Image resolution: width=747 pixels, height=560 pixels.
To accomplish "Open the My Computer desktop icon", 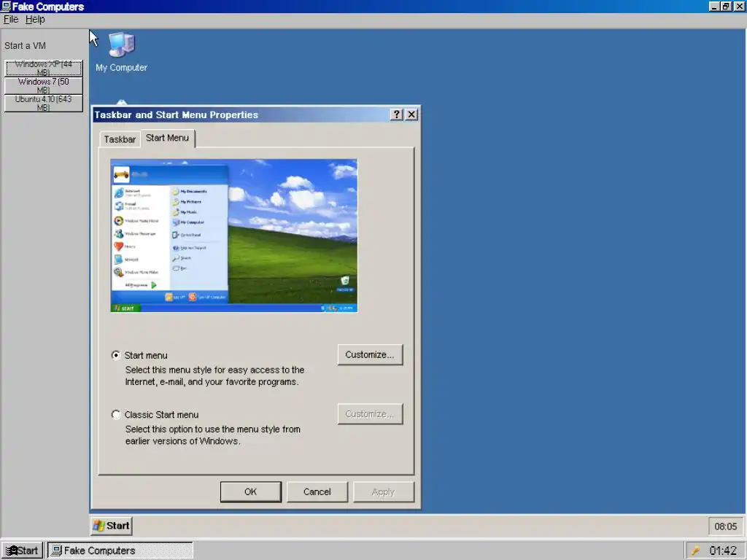I will pos(122,52).
